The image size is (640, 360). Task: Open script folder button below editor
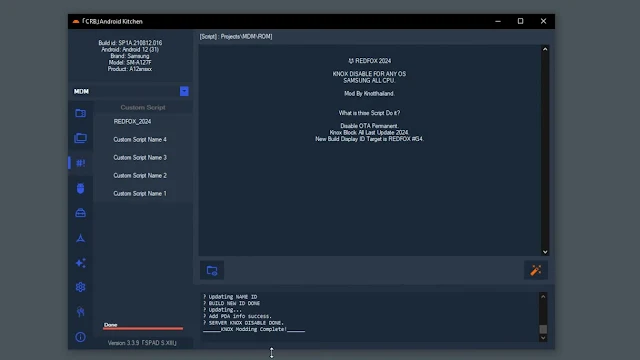click(x=212, y=270)
